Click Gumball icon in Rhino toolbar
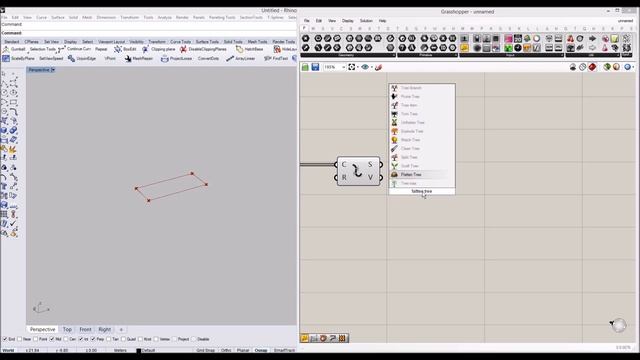The height and width of the screenshot is (360, 640). (6, 49)
